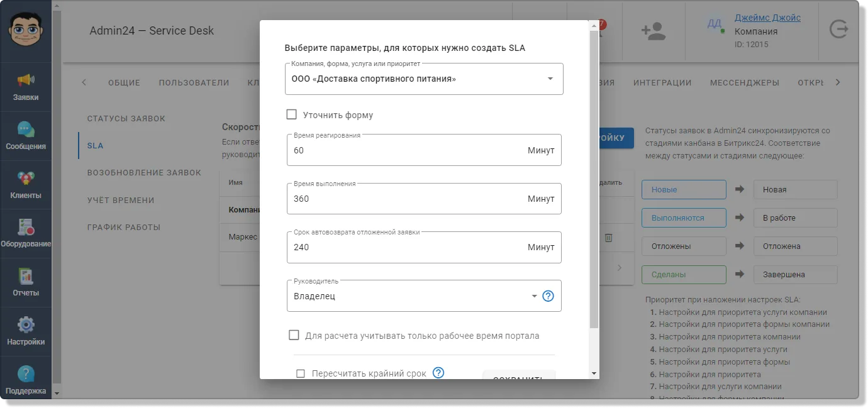Switch to the ПОЛЬЗОВАТЕЛИ tab

[x=194, y=82]
